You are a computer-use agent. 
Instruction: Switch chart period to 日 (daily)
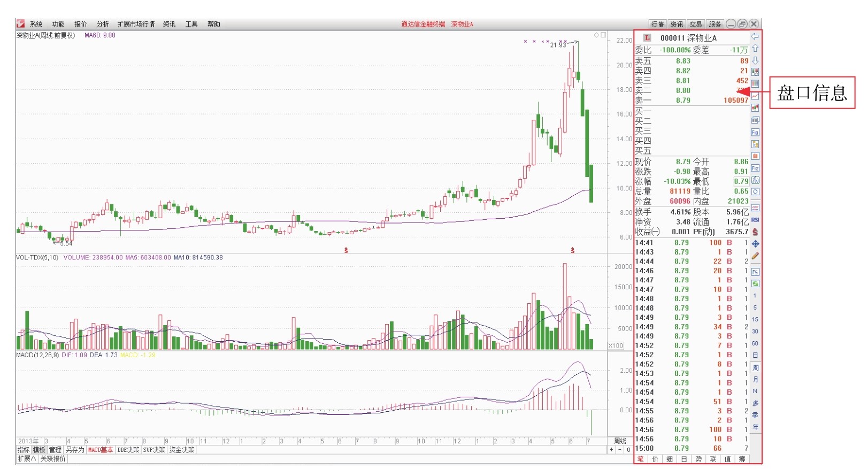coord(755,356)
